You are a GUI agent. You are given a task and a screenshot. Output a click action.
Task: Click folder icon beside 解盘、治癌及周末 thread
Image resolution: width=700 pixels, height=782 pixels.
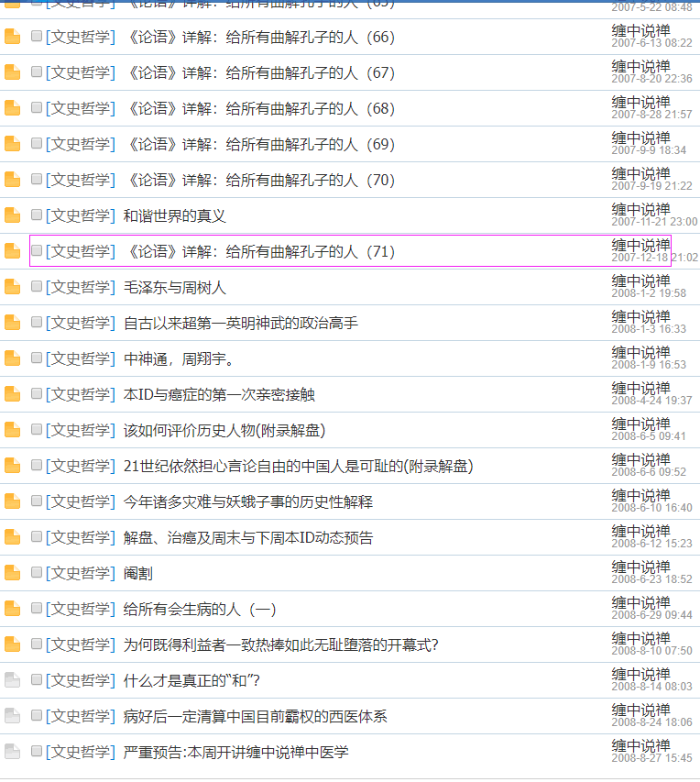[13, 537]
